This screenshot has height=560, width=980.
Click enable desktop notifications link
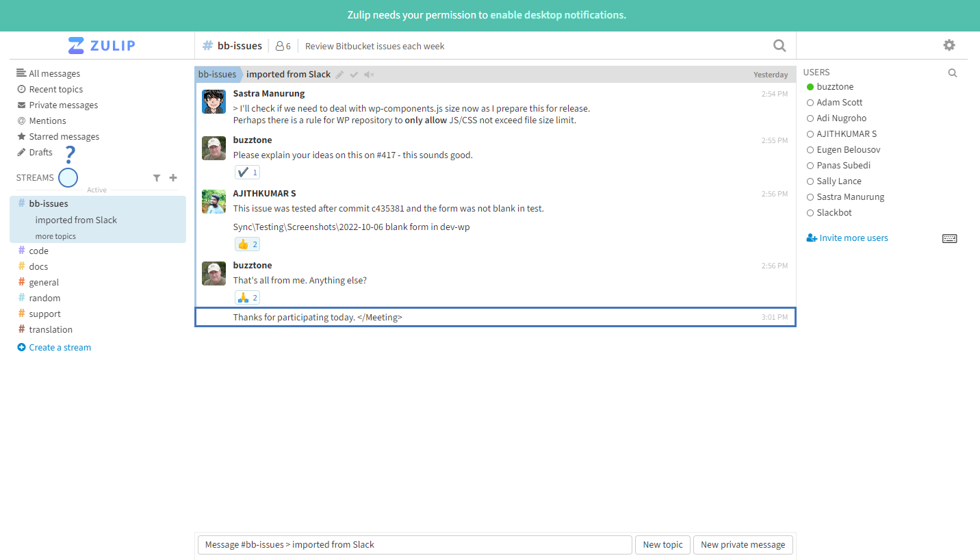tap(558, 15)
